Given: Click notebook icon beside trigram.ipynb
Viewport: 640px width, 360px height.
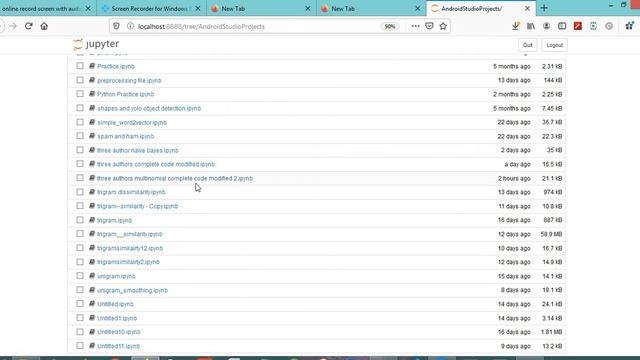Looking at the screenshot, I should (92, 220).
